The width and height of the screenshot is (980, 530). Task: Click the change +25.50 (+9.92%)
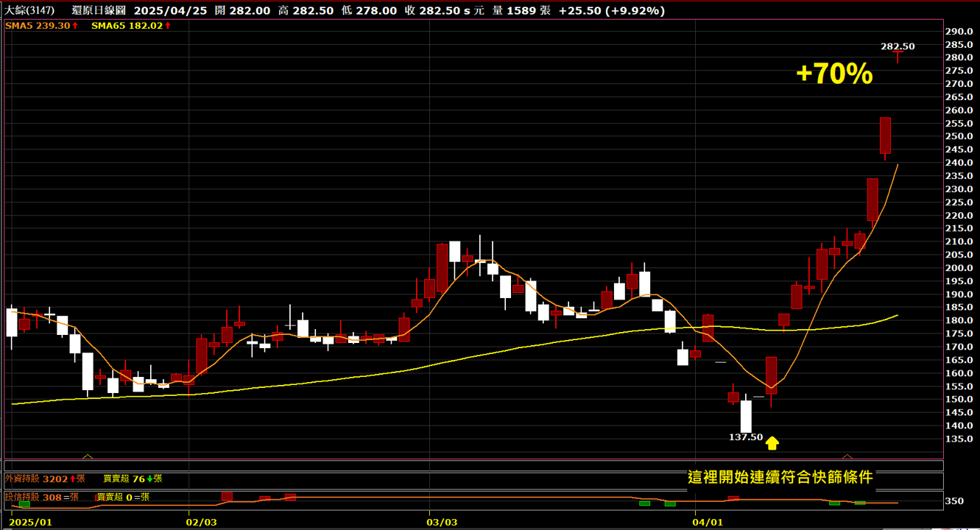(x=612, y=10)
